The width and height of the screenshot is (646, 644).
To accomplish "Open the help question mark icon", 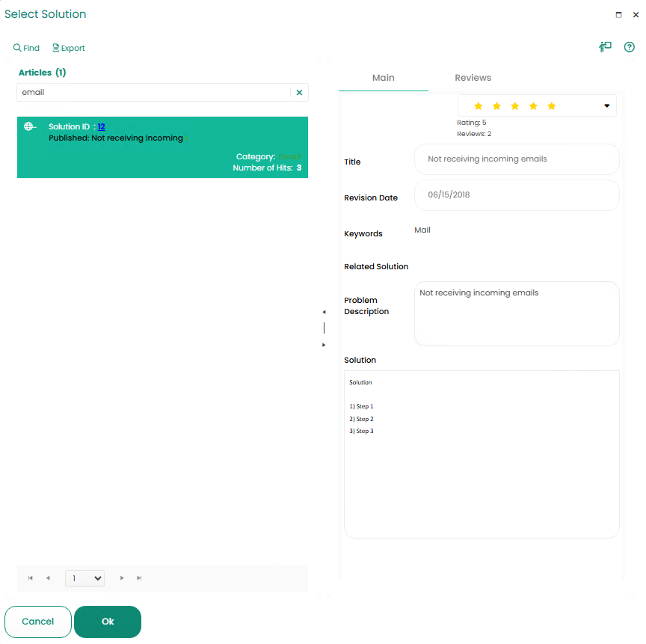I will [x=629, y=47].
